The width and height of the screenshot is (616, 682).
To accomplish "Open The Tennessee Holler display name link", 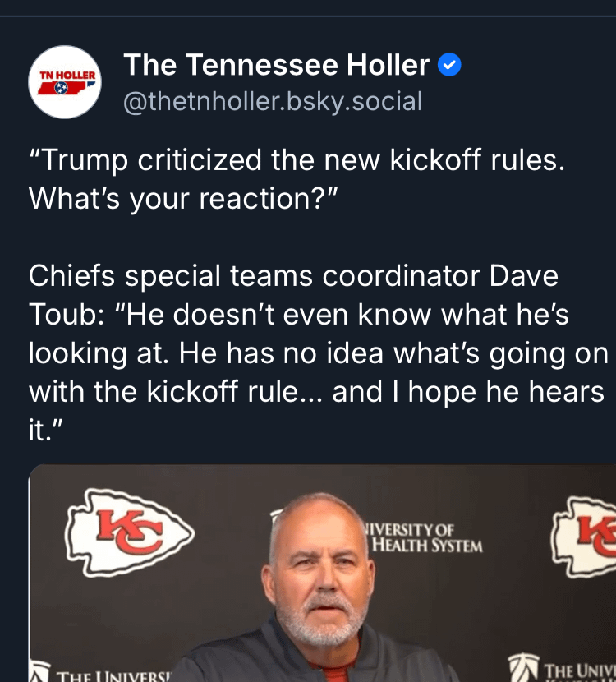I will [276, 65].
